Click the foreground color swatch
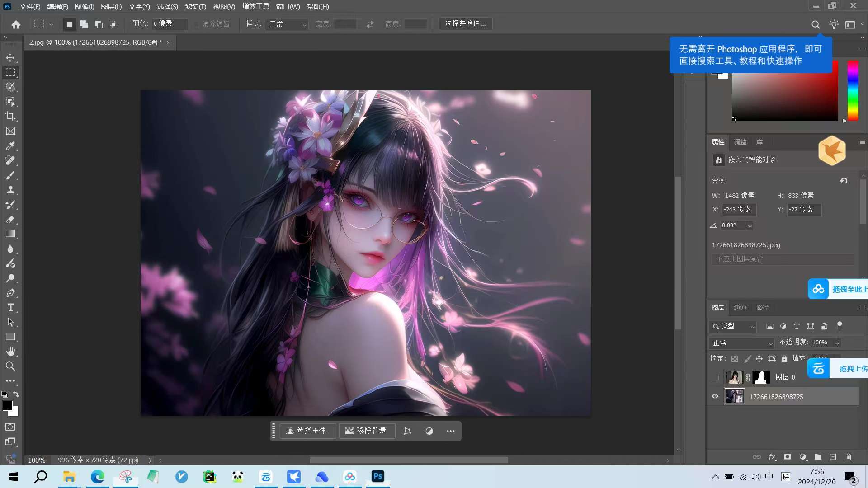 [x=7, y=405]
